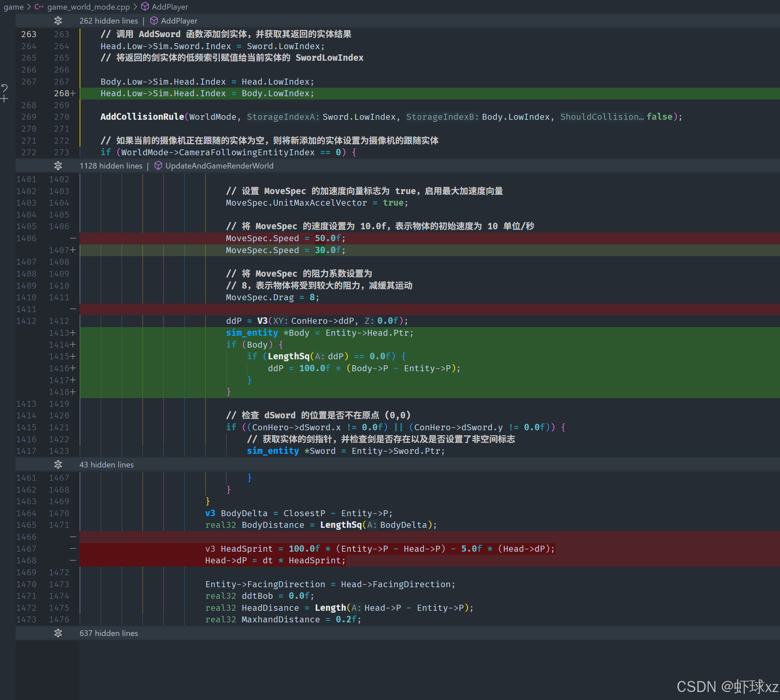780x700 pixels.
Task: Click the unfold icon beside 637 hidden lines
Action: 58,633
